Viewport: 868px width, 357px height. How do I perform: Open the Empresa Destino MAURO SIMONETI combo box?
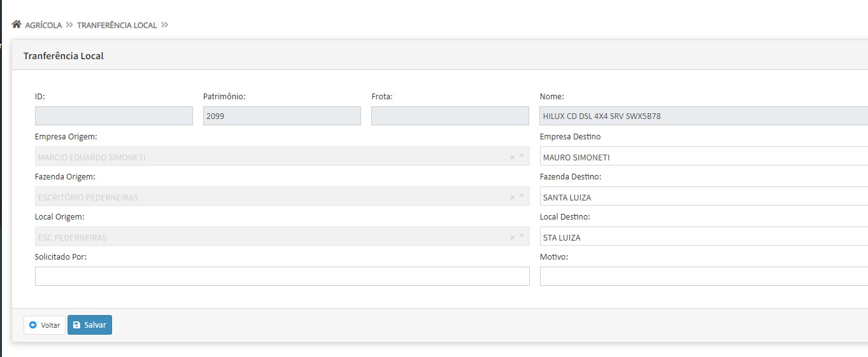click(x=704, y=157)
